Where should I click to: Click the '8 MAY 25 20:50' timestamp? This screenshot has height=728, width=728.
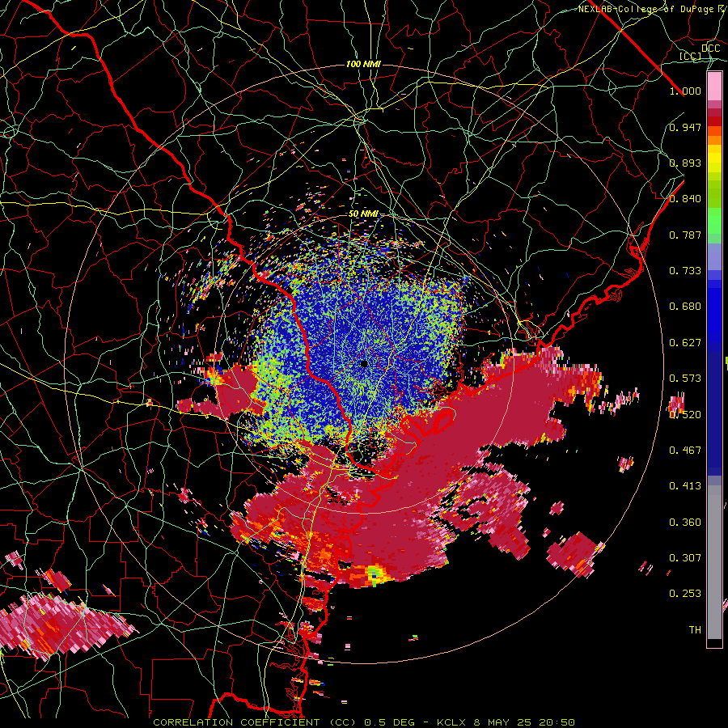524,722
